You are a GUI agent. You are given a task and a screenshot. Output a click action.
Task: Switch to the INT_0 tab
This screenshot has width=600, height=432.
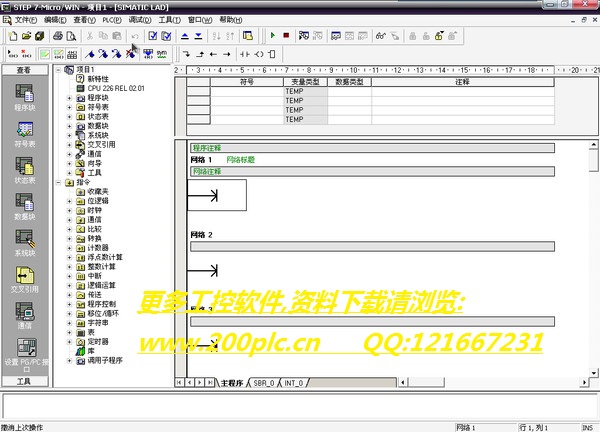293,383
